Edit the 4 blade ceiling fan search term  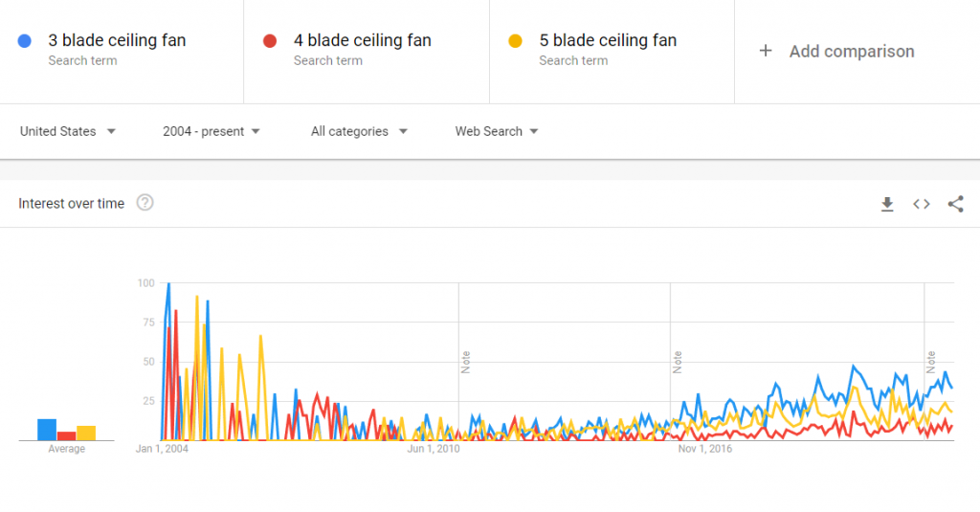pos(363,40)
